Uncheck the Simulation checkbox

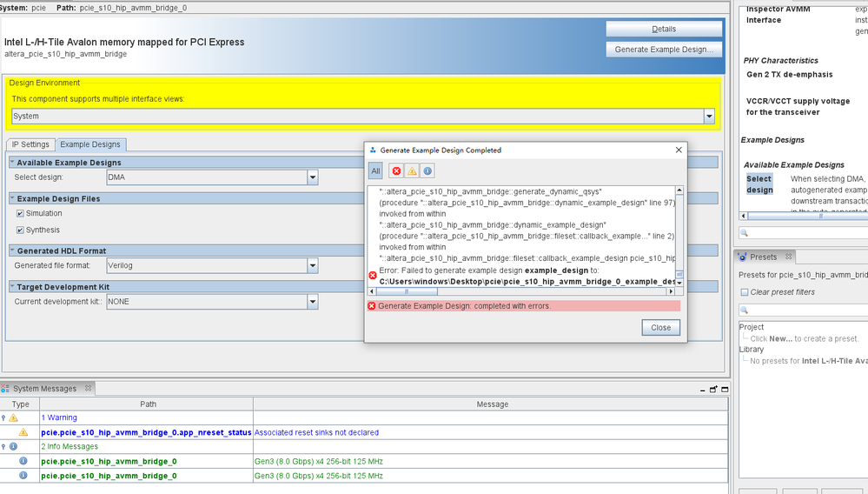pos(20,213)
